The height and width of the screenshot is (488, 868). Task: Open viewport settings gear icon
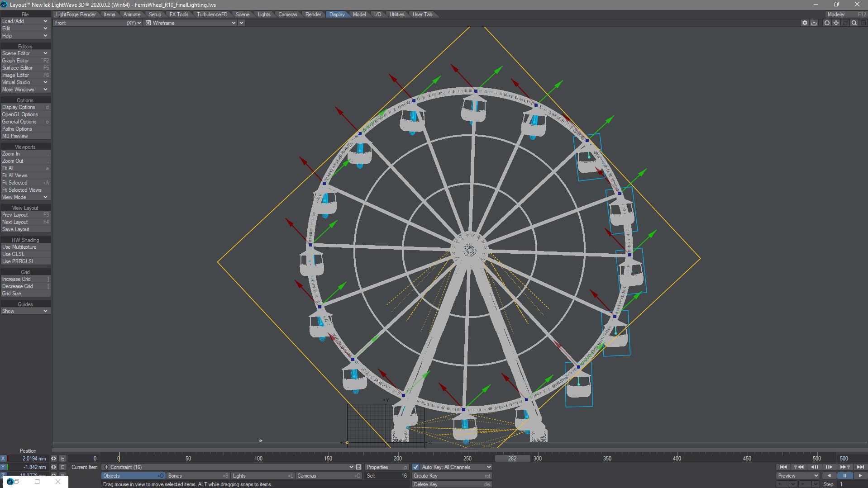pyautogui.click(x=805, y=23)
